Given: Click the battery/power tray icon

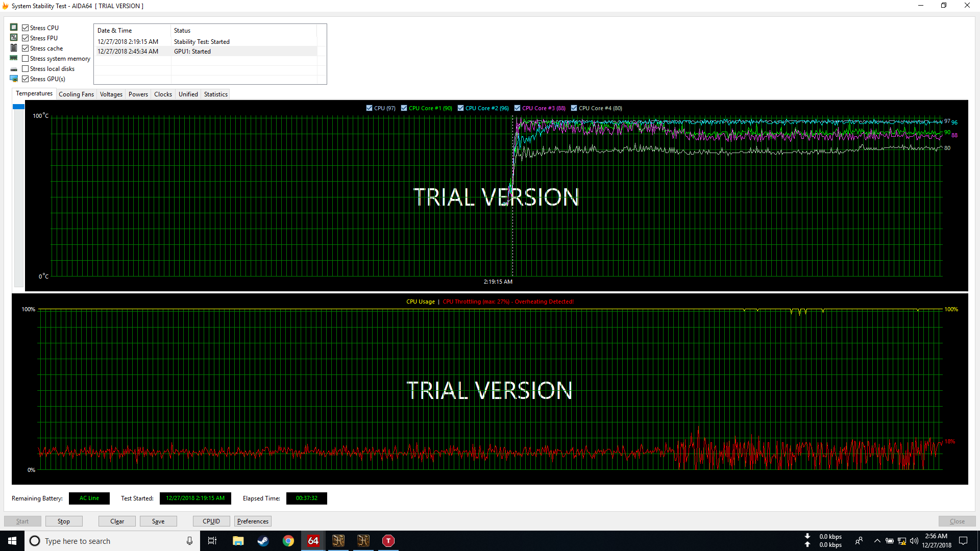Looking at the screenshot, I should [890, 541].
